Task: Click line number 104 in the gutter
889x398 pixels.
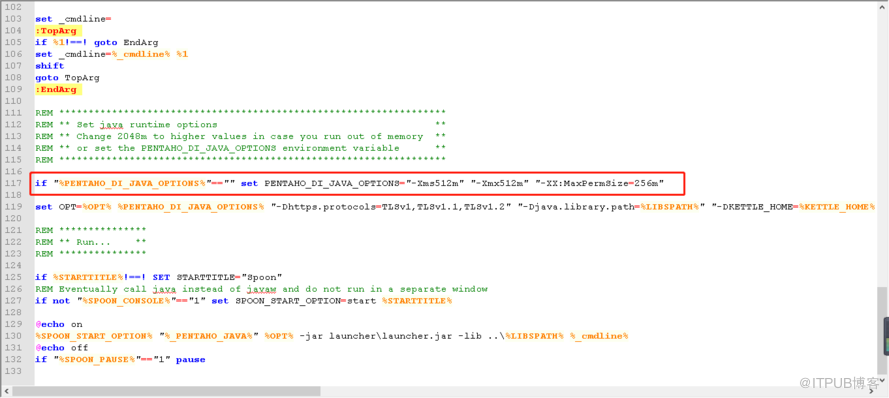Action: point(12,31)
